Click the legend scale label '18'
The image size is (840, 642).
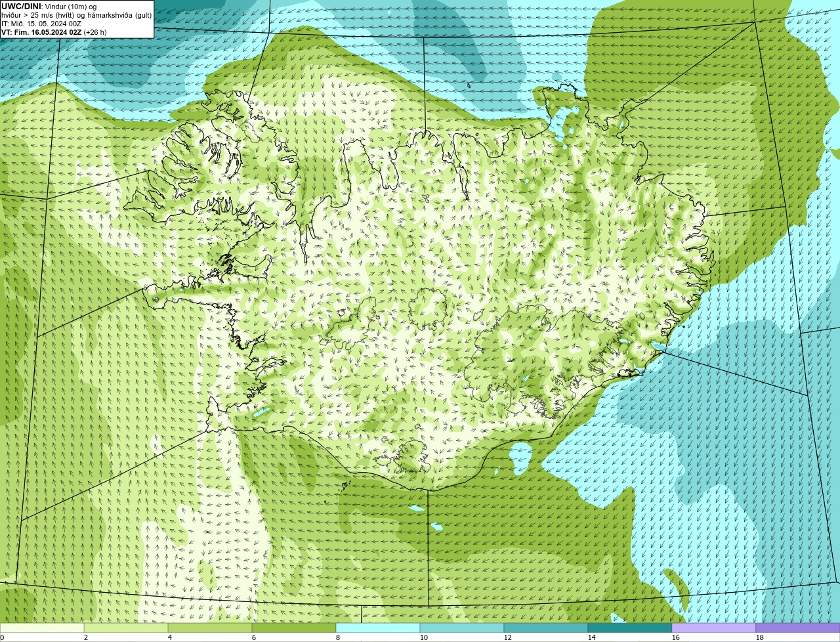coord(760,637)
